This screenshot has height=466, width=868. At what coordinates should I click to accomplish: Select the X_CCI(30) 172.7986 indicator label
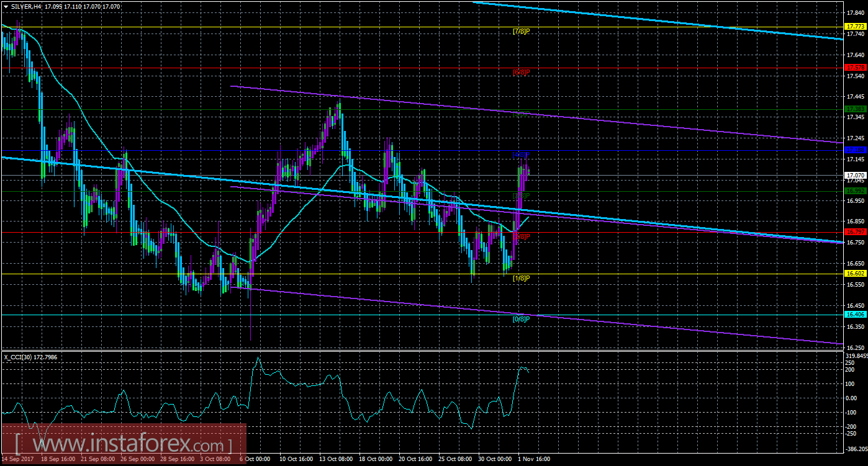pyautogui.click(x=31, y=357)
